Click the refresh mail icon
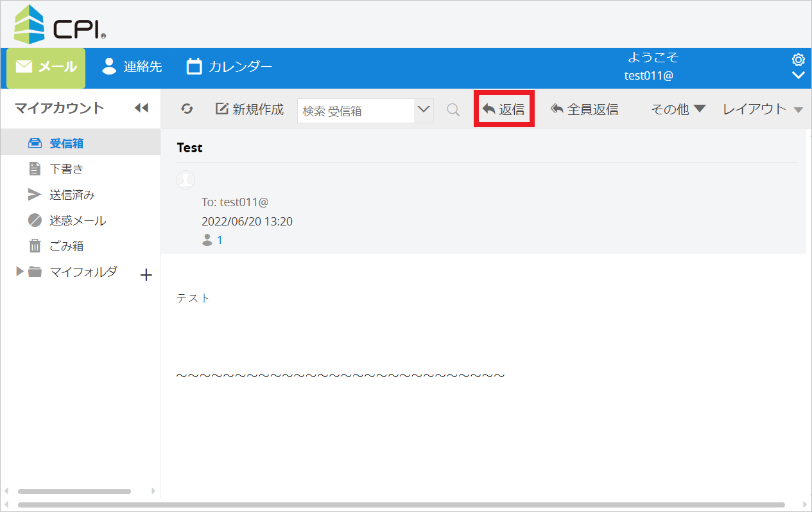Viewport: 812px width, 512px height. [187, 109]
